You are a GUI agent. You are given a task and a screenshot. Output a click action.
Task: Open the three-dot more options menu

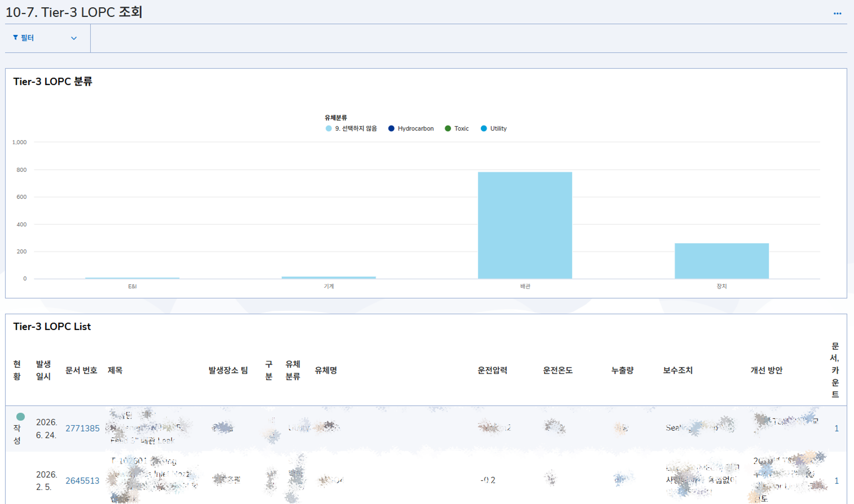point(837,14)
